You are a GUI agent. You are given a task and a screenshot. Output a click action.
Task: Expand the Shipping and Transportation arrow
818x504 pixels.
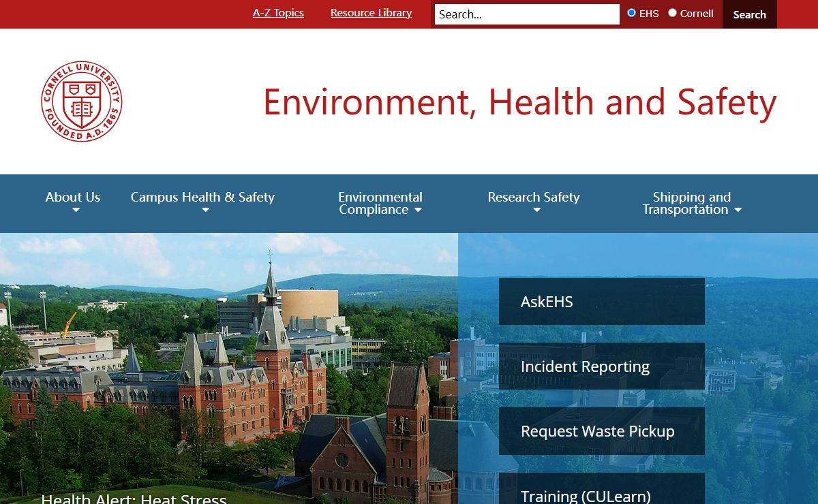738,210
